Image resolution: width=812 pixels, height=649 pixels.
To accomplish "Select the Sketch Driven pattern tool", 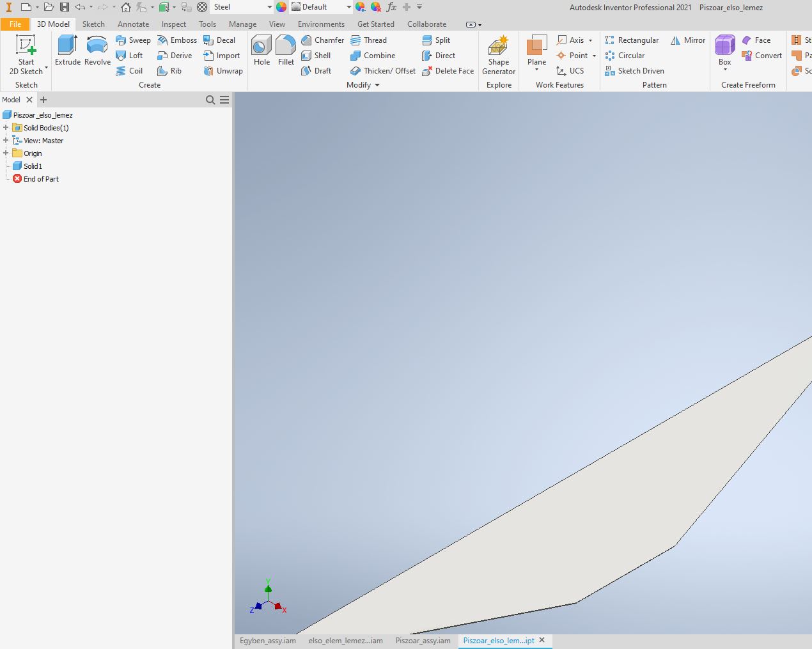I will [634, 71].
